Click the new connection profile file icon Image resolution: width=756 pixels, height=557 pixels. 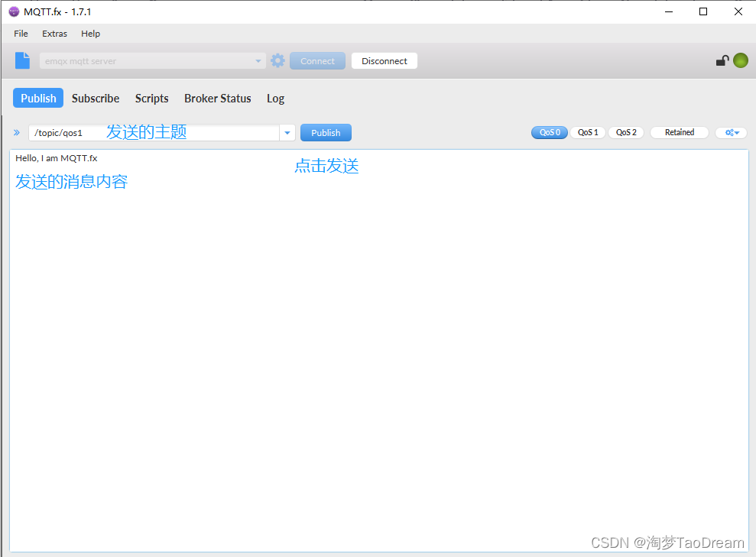(x=22, y=60)
